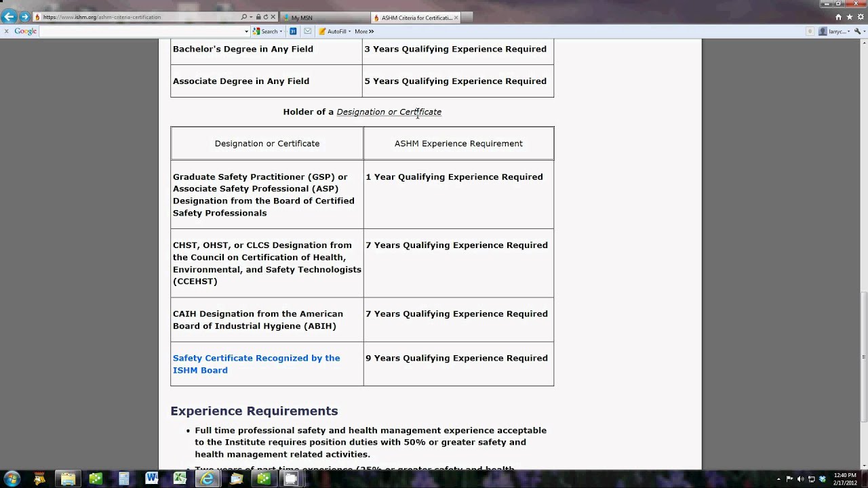Click in the URL address field
Image resolution: width=868 pixels, height=488 pixels.
click(x=139, y=17)
